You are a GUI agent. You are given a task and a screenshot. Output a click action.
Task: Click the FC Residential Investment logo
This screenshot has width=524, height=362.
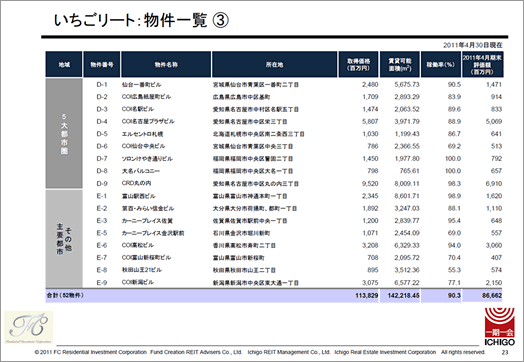point(28,328)
